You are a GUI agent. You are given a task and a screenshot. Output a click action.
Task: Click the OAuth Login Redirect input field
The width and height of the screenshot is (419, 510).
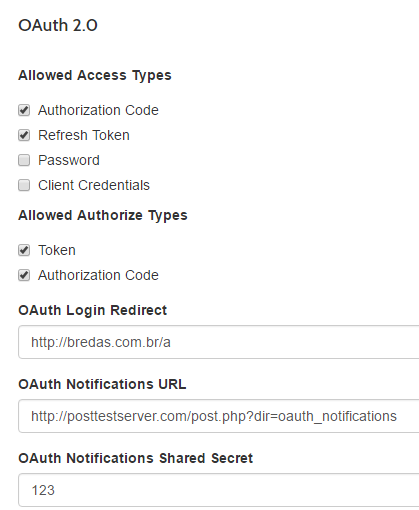[x=219, y=342]
